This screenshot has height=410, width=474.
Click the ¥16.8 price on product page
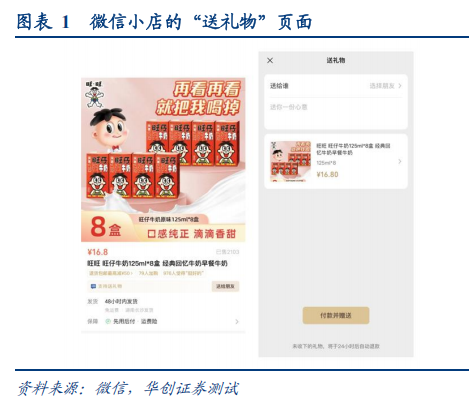97,252
